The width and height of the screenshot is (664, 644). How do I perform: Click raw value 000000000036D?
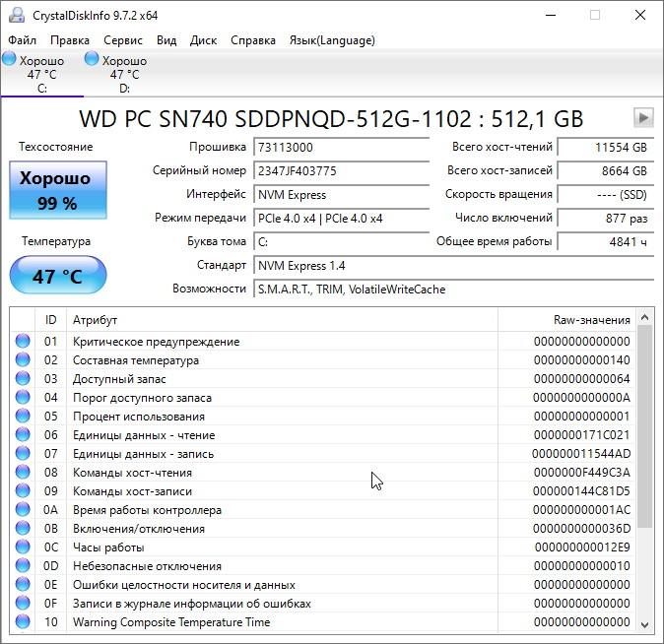[x=581, y=529]
